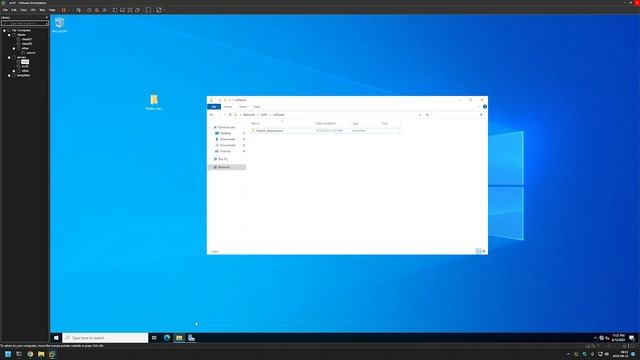Image resolution: width=640 pixels, height=360 pixels.
Task: Collapse the My Computer tree node
Action: click(4, 30)
